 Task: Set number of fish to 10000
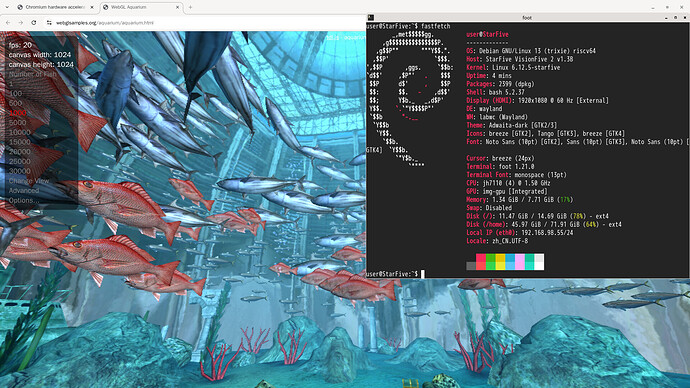20,132
